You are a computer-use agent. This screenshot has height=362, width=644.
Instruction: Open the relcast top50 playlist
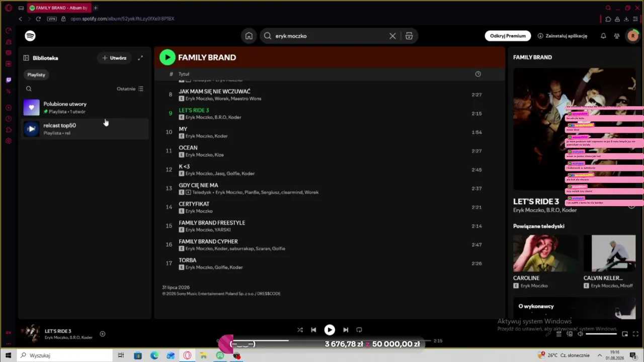[x=85, y=129]
